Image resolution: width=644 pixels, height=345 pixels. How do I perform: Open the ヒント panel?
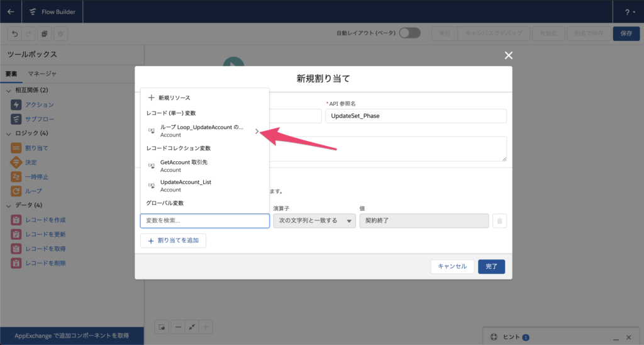pyautogui.click(x=511, y=337)
